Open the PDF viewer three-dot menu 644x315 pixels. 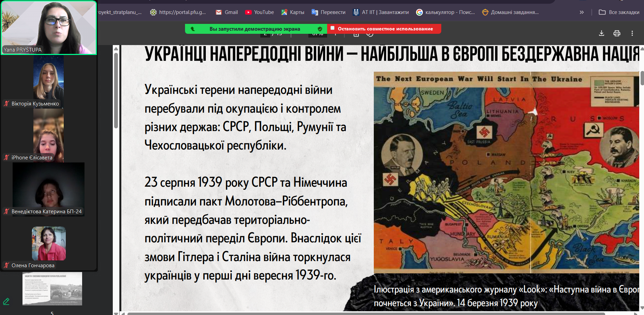pyautogui.click(x=632, y=33)
